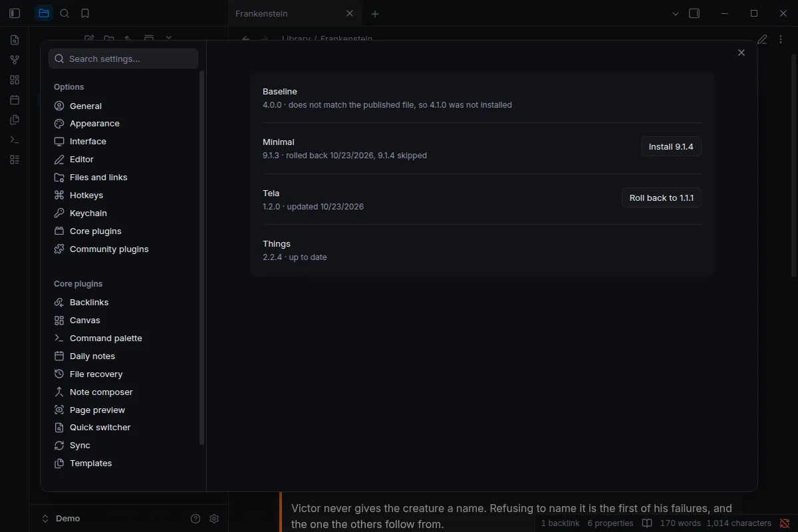Open the help icon beside Demo vault
The width and height of the screenshot is (798, 532).
[196, 519]
